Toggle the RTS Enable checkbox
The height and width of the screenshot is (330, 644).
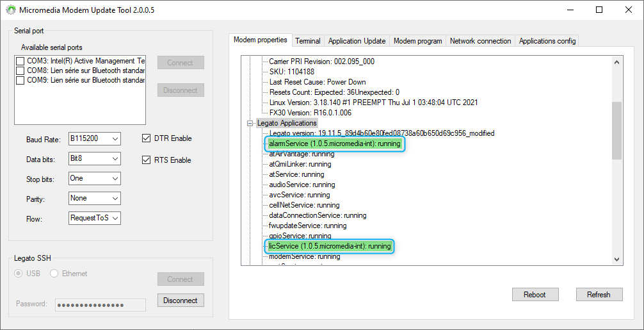tap(146, 160)
